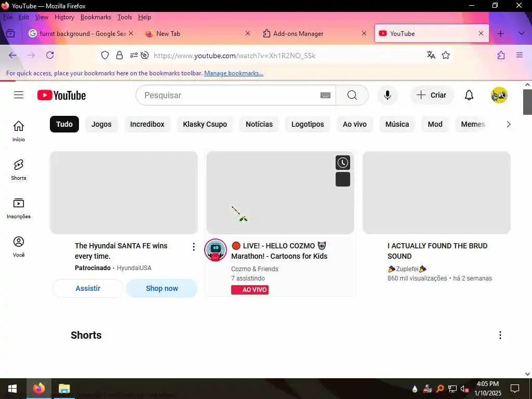Click the magnifier search button
This screenshot has height=399, width=532.
pyautogui.click(x=352, y=96)
